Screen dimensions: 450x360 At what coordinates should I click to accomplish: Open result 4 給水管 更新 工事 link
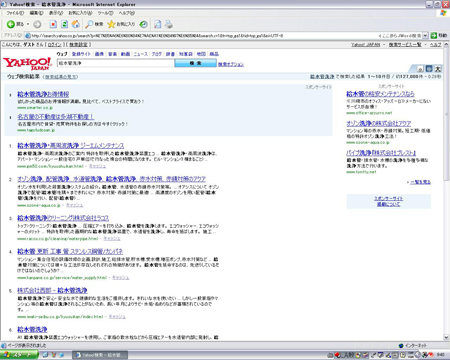click(x=70, y=251)
